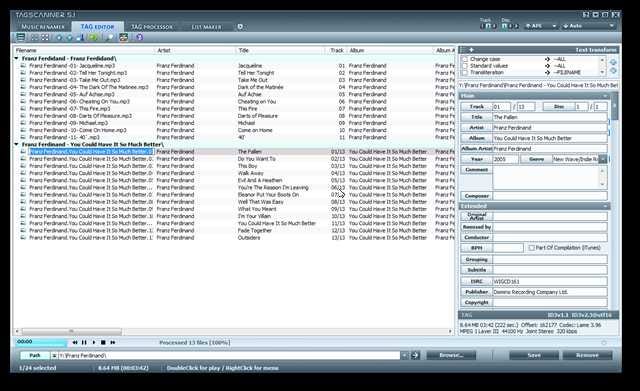The width and height of the screenshot is (640, 391).
Task: Click the list view icon in toolbar
Action: click(x=20, y=37)
